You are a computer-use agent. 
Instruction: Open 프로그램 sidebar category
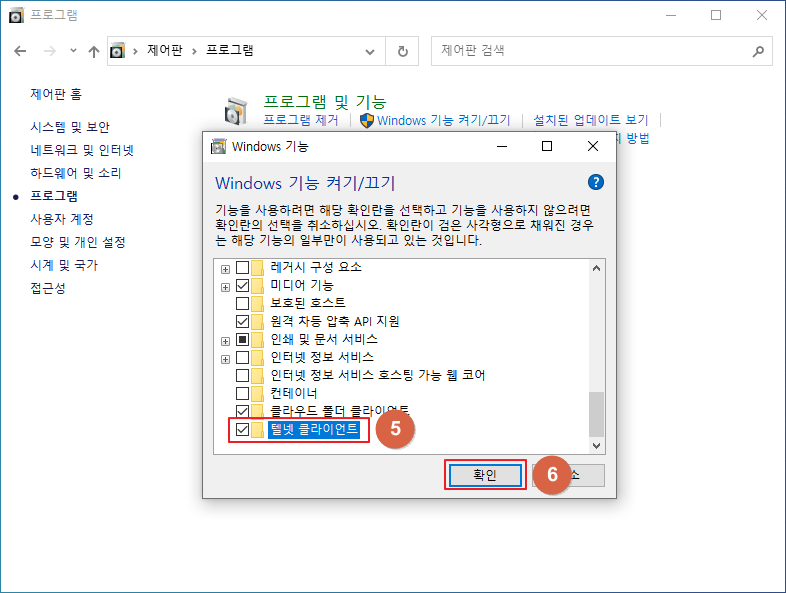coord(54,196)
